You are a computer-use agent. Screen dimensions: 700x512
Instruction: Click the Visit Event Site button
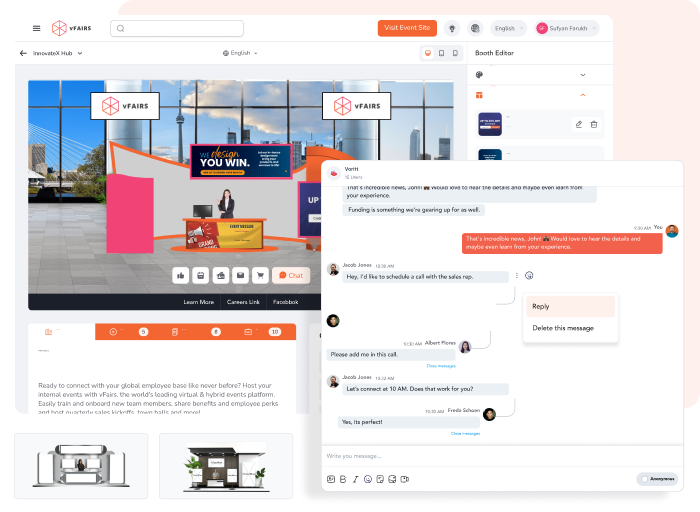(x=407, y=28)
